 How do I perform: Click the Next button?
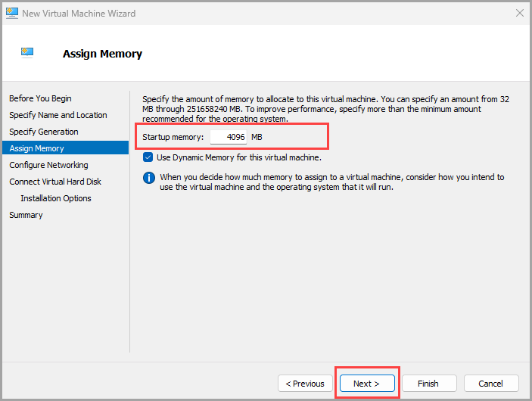click(x=367, y=384)
